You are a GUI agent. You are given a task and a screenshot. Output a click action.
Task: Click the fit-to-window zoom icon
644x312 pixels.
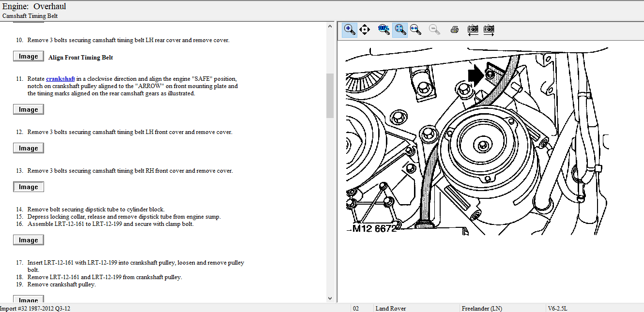coord(399,30)
